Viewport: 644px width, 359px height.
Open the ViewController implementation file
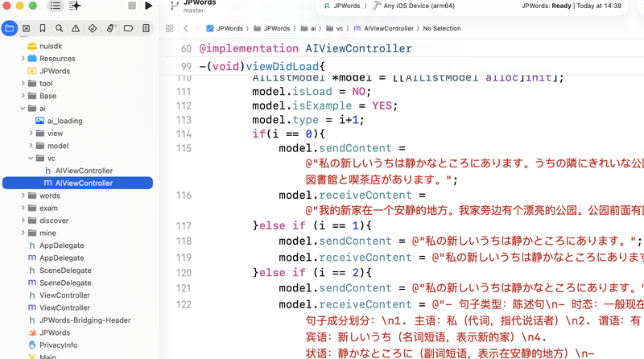point(59,307)
